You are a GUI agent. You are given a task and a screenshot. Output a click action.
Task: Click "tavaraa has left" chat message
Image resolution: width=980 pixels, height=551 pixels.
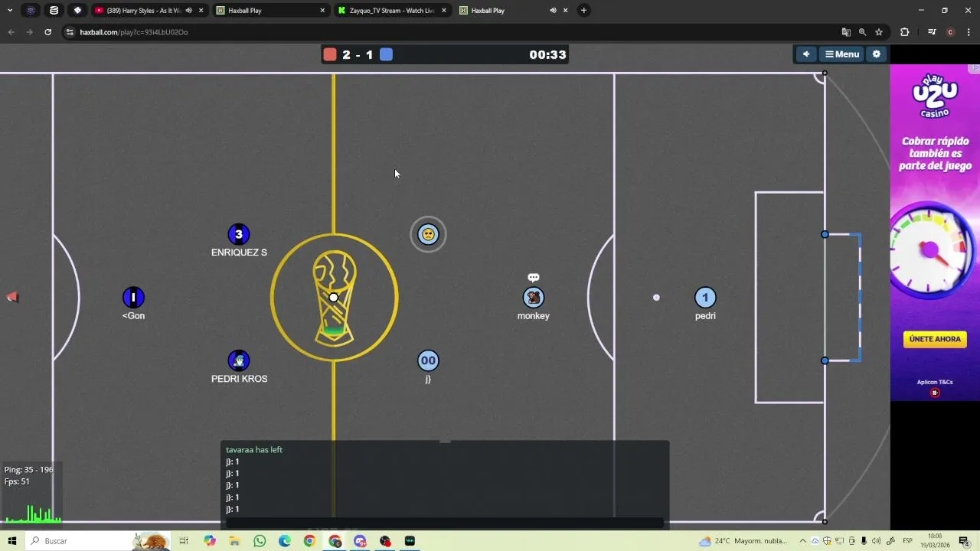(x=254, y=450)
